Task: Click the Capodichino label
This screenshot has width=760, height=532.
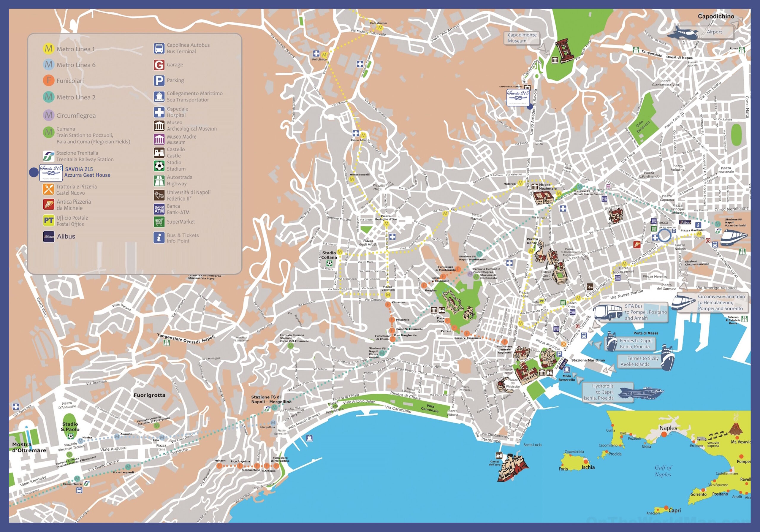Action: [x=716, y=16]
